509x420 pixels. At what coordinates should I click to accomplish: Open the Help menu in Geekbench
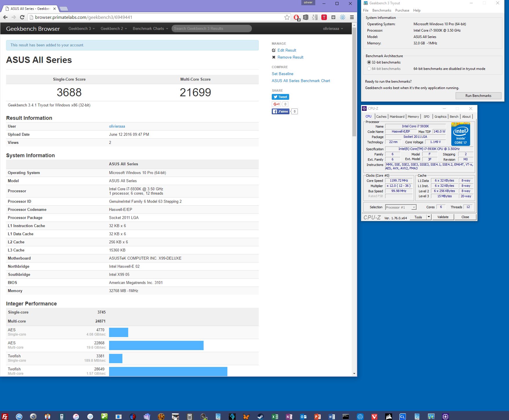coord(417,10)
